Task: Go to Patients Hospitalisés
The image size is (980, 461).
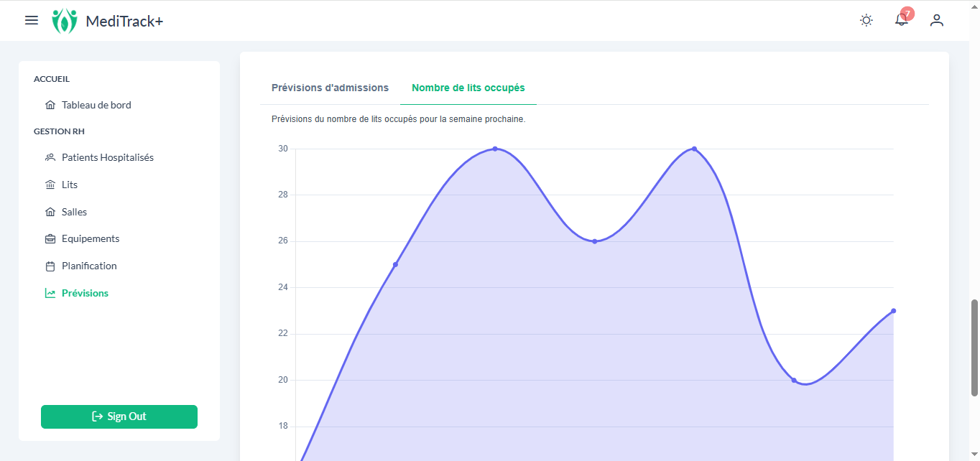Action: [x=108, y=157]
